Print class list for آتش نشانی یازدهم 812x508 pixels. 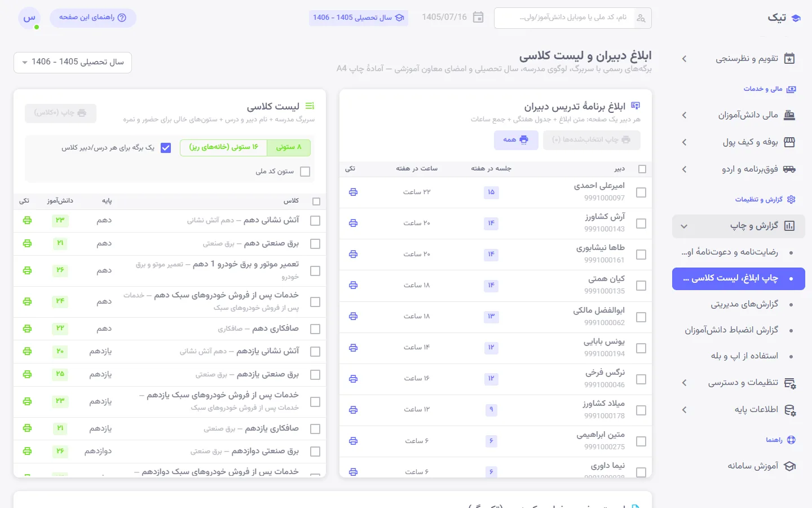pos(27,351)
